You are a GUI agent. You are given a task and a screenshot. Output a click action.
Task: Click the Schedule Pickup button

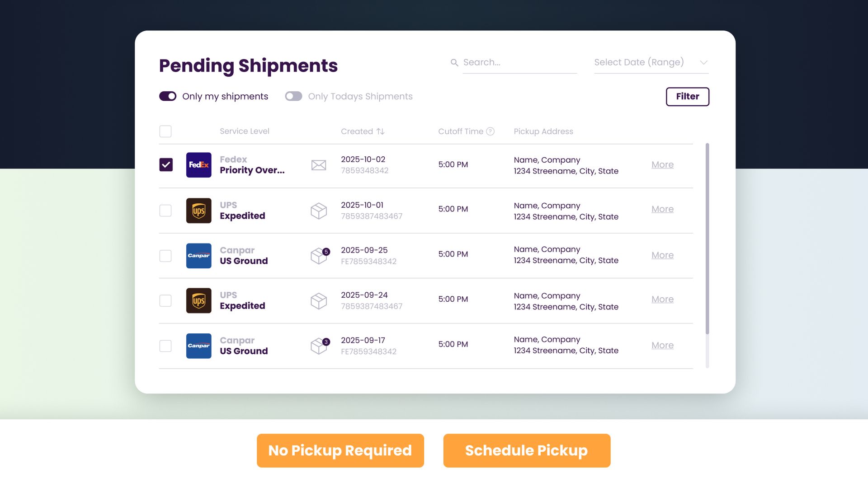coord(527,450)
